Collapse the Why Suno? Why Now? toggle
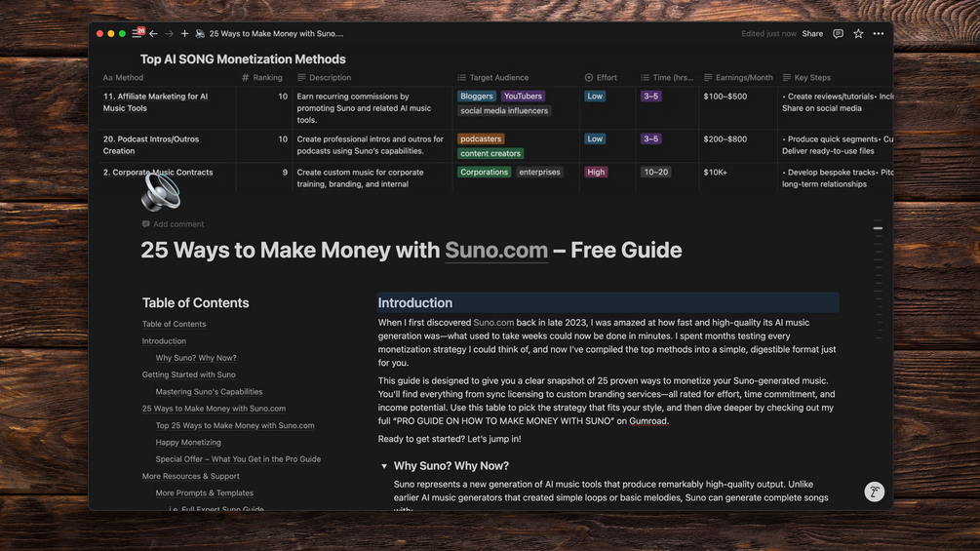This screenshot has width=980, height=551. tap(384, 466)
